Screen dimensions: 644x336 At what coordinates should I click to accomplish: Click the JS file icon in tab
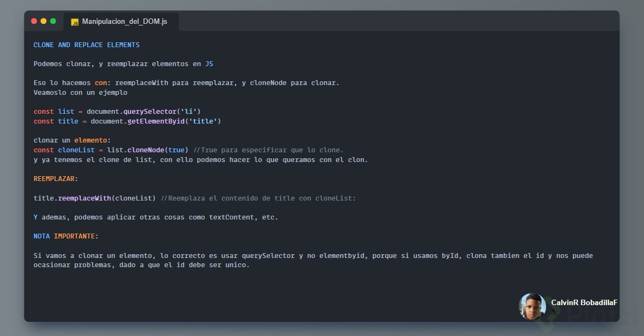tap(75, 22)
